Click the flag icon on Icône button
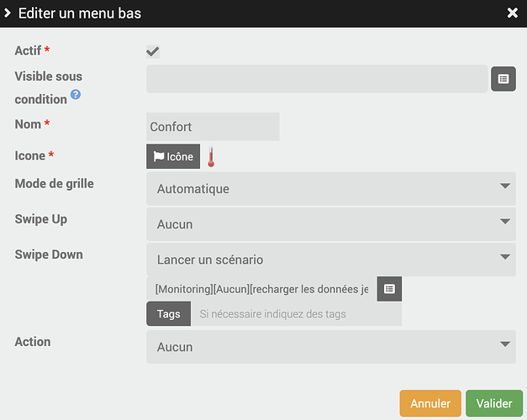This screenshot has width=527, height=420. pyautogui.click(x=159, y=156)
